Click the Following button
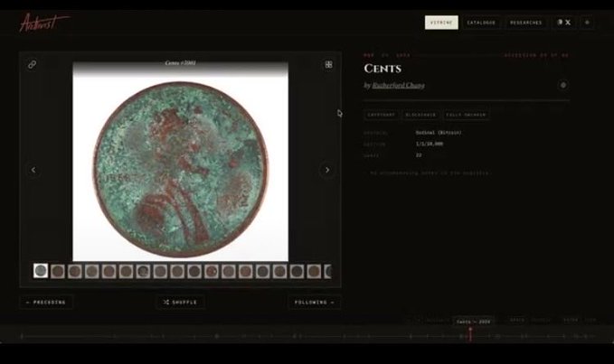Screen dimensions: 614x364 pos(314,303)
